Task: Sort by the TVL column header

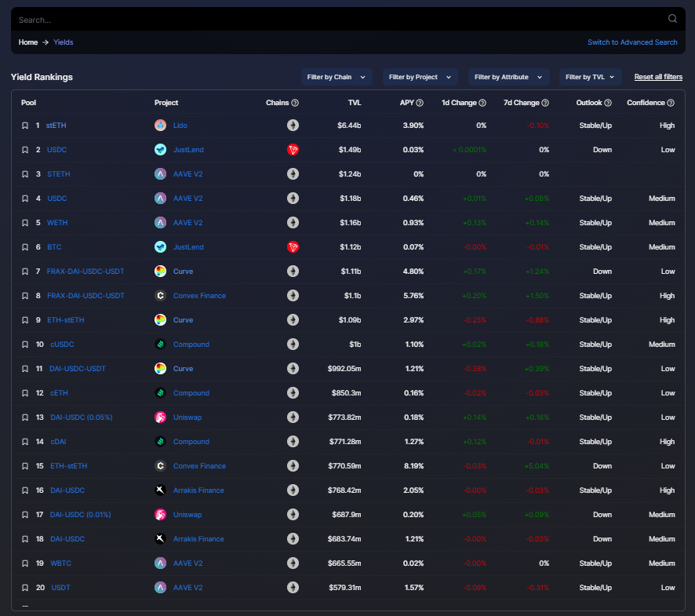Action: [354, 103]
